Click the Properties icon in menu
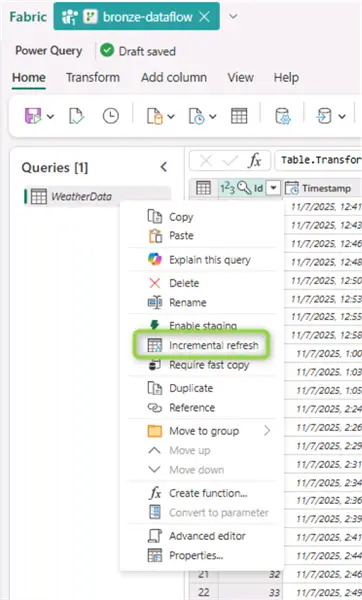 pyautogui.click(x=155, y=555)
